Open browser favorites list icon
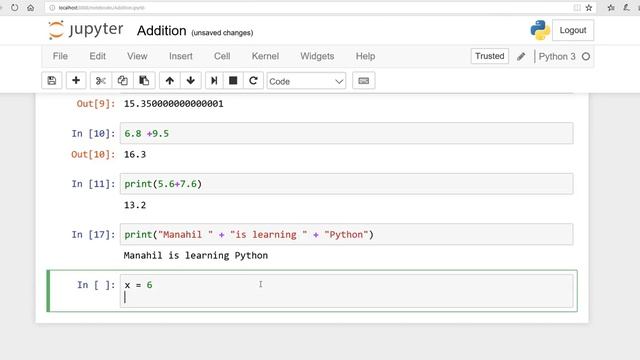This screenshot has width=640, height=360. pyautogui.click(x=611, y=7)
